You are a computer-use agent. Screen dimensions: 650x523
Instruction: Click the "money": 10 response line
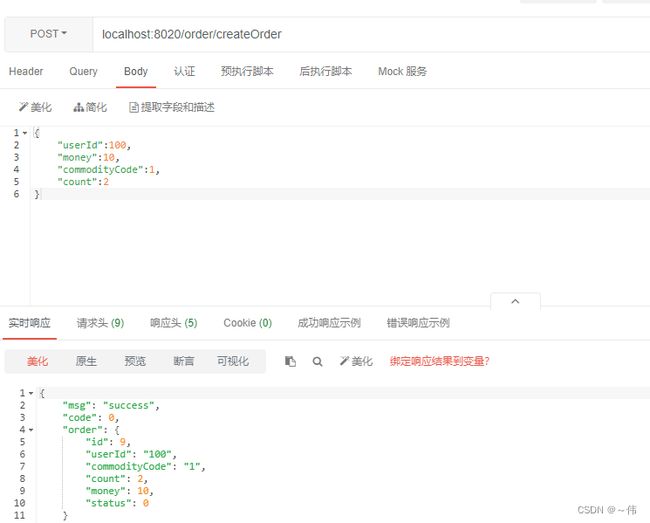[119, 491]
